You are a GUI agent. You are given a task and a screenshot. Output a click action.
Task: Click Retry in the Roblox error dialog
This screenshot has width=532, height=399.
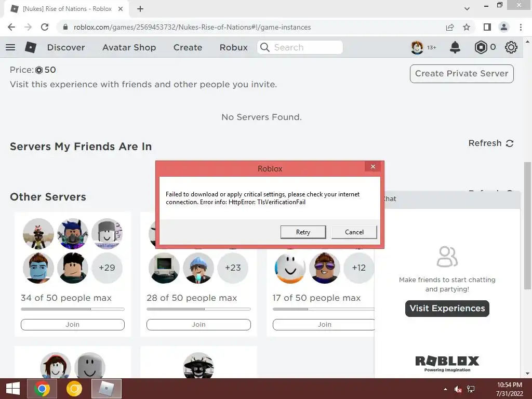[x=303, y=232]
